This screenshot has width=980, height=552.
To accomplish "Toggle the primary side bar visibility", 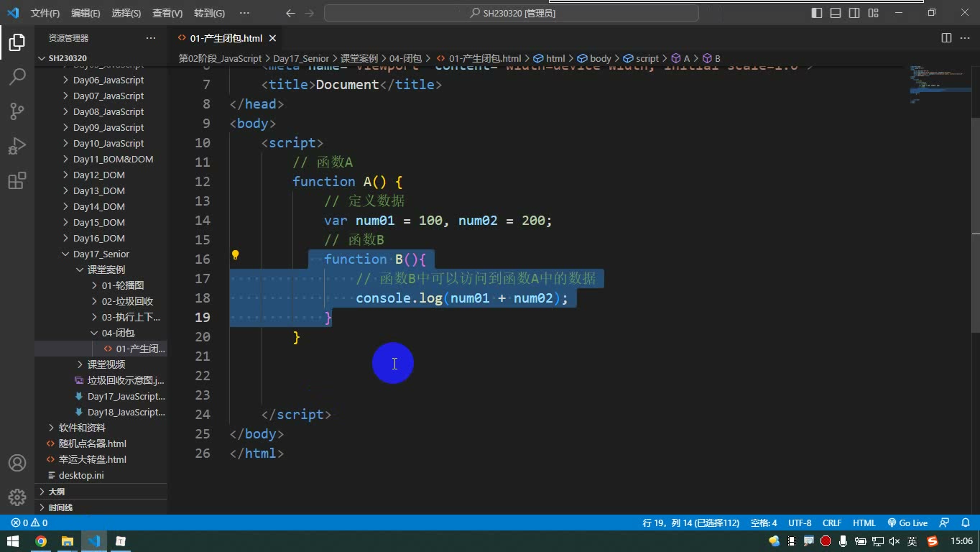I will coord(817,13).
